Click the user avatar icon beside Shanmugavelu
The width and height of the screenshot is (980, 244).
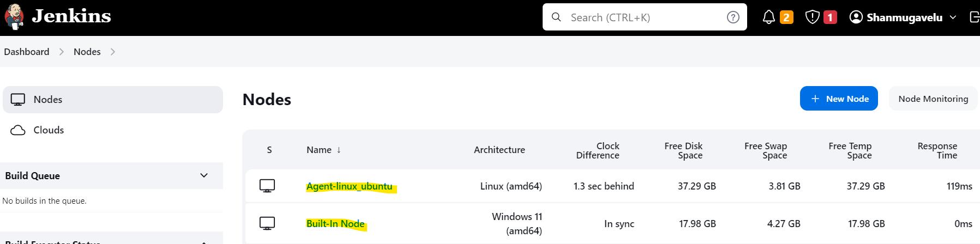856,17
